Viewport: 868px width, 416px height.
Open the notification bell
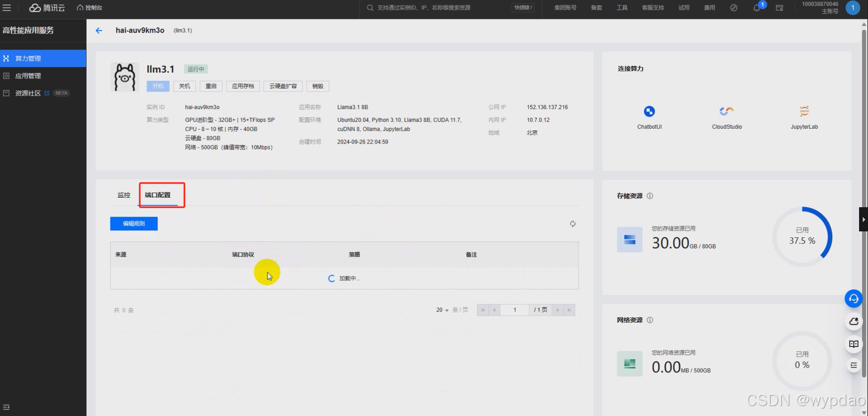757,8
